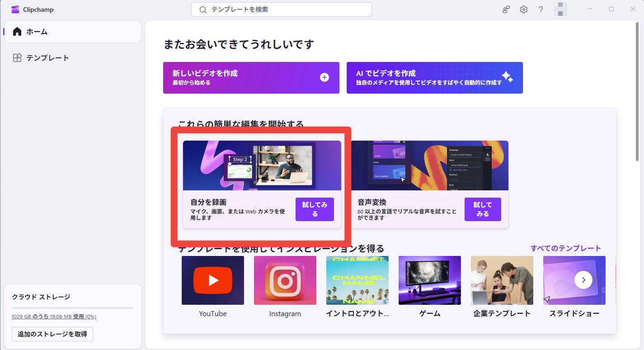Click the スライドショー label text
Screen dimensions: 644x350
point(574,314)
